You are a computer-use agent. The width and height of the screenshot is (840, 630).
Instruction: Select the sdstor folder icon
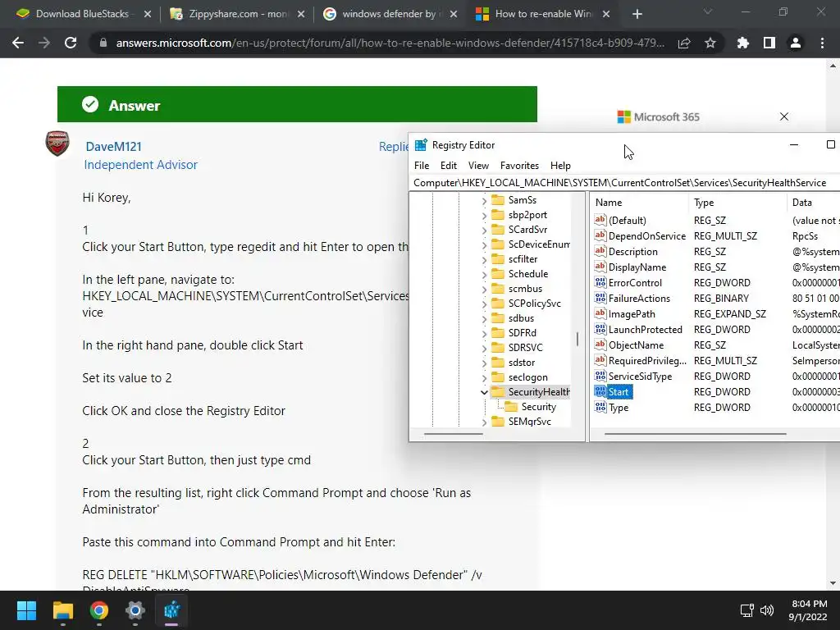click(498, 363)
